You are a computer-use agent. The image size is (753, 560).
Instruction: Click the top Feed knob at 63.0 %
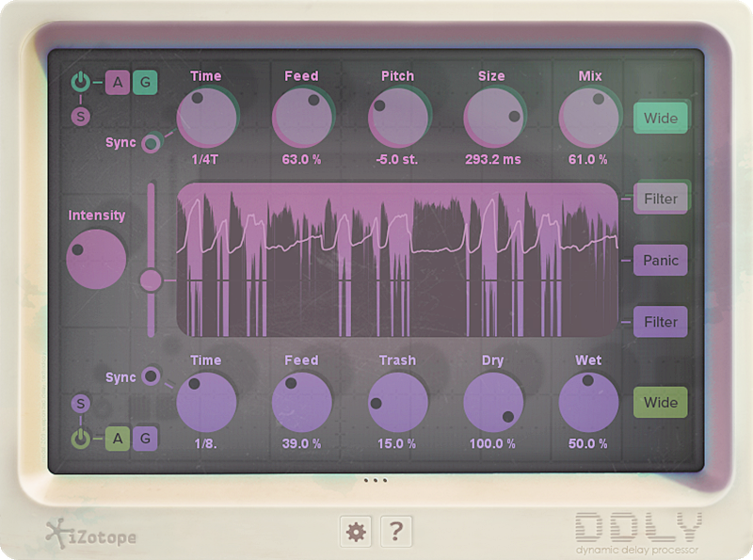pos(302,118)
